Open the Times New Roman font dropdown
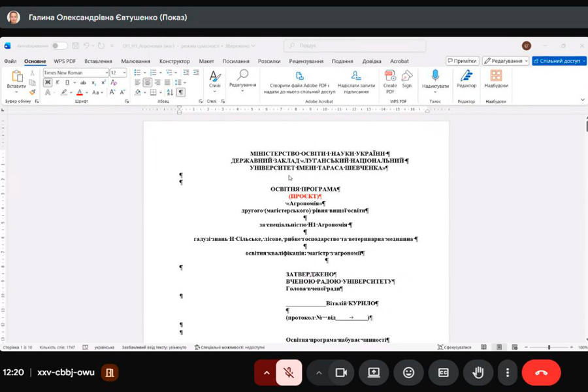 coord(76,73)
